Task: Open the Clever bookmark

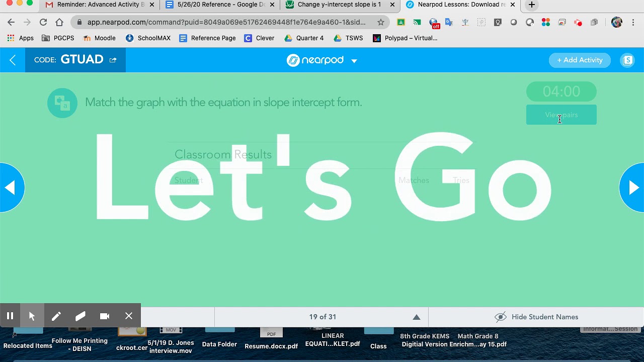Action: 259,38
